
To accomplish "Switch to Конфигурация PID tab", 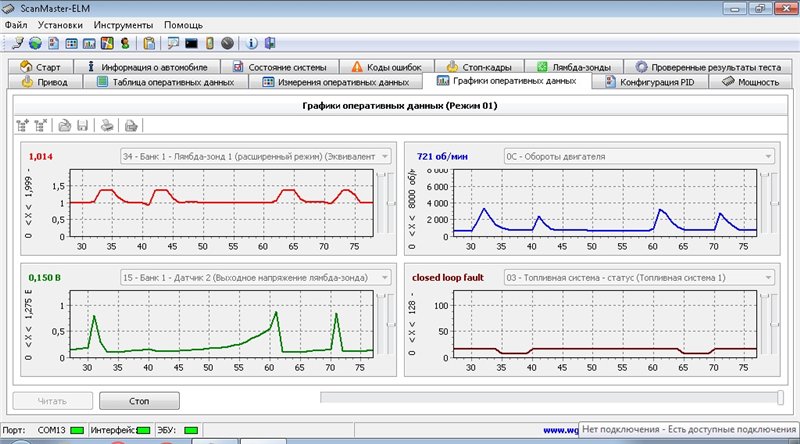I will pyautogui.click(x=650, y=82).
